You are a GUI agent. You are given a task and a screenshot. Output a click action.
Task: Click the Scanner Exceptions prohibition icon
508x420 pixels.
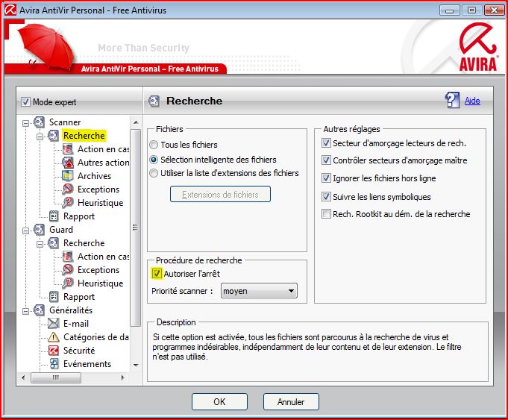68,189
